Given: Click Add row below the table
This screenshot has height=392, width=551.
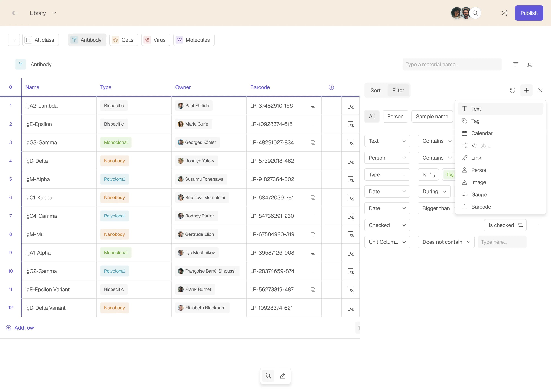Looking at the screenshot, I should (20, 327).
